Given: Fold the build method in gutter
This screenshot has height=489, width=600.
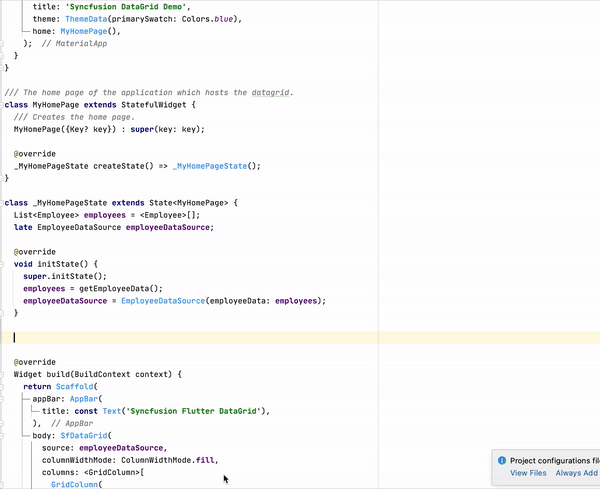Looking at the screenshot, I should tap(4, 374).
